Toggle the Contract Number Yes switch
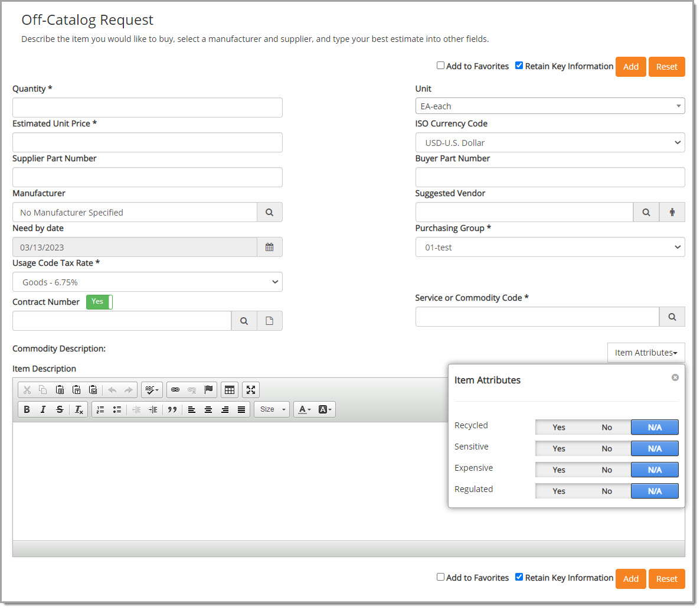This screenshot has width=700, height=609. [99, 302]
